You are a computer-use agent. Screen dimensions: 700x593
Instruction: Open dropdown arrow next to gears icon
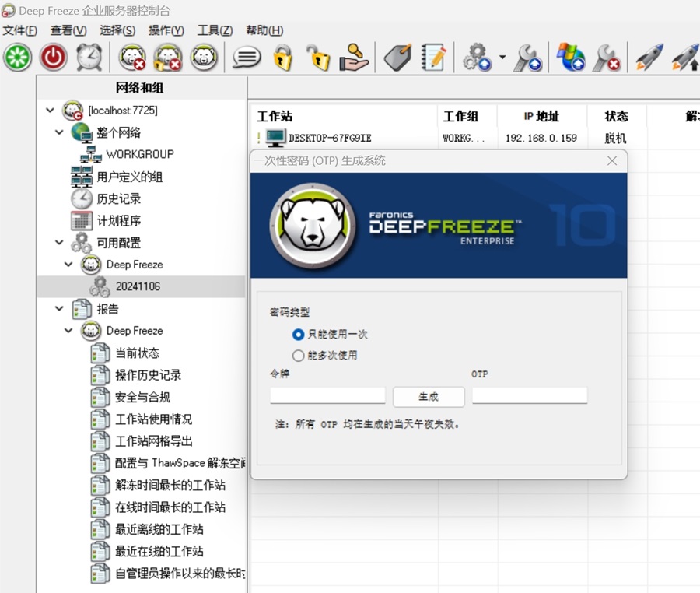pyautogui.click(x=502, y=57)
